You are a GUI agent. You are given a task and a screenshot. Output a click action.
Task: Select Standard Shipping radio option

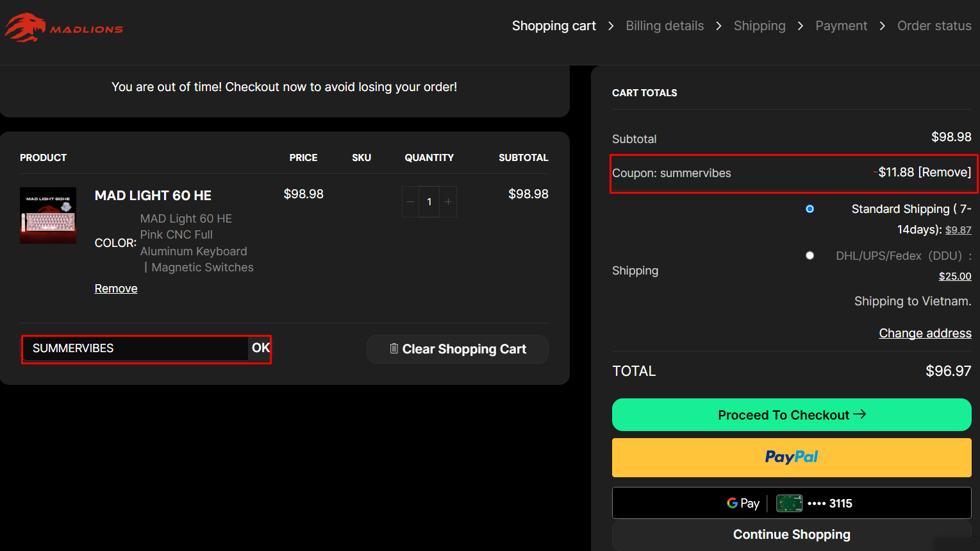tap(810, 209)
